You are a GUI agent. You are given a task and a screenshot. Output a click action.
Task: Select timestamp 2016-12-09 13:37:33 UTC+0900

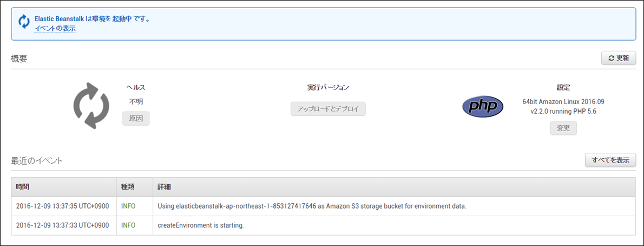pos(62,225)
